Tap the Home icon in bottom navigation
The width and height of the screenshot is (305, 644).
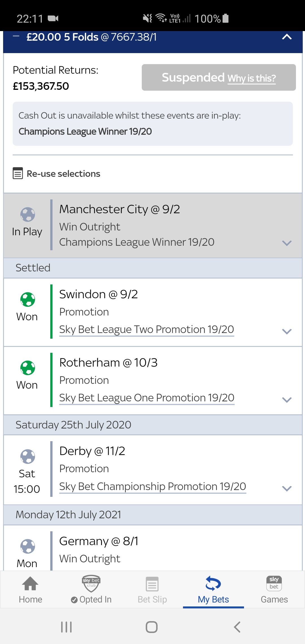click(x=30, y=584)
